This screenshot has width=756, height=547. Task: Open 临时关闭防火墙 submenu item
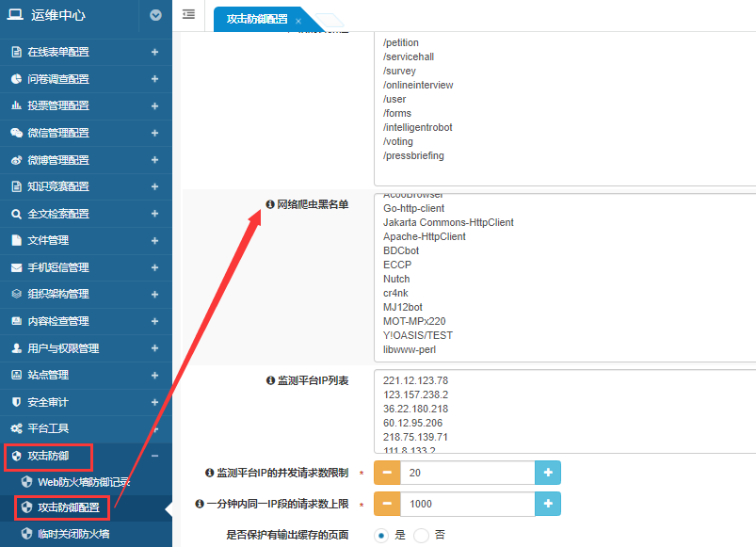[x=73, y=534]
